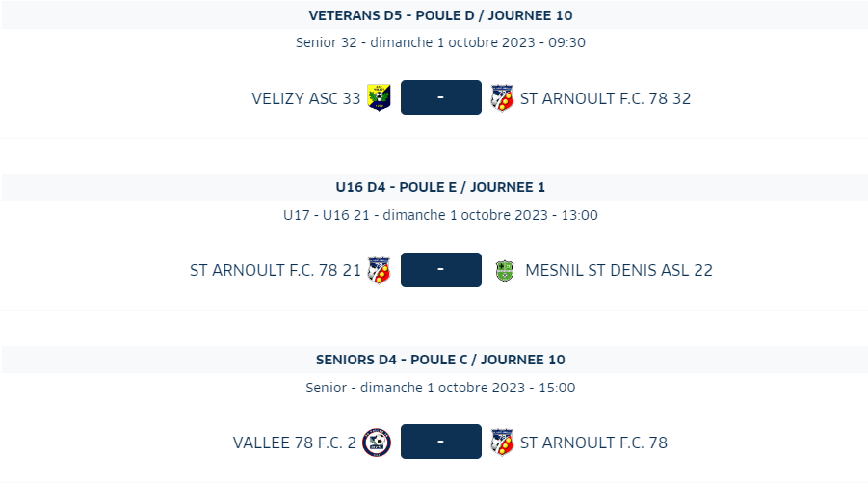This screenshot has width=868, height=483.
Task: Open MESNIL ST DENIS ASL 22 team link
Action: coord(618,270)
